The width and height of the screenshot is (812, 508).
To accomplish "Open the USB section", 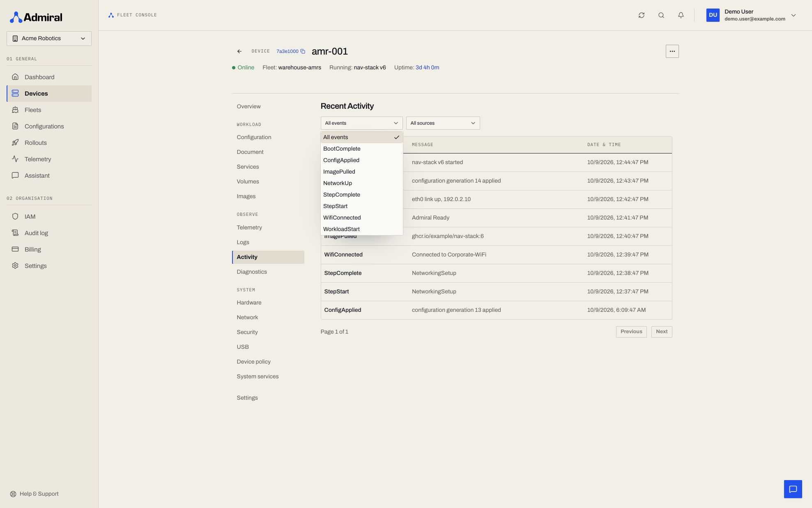I will pyautogui.click(x=268, y=347).
